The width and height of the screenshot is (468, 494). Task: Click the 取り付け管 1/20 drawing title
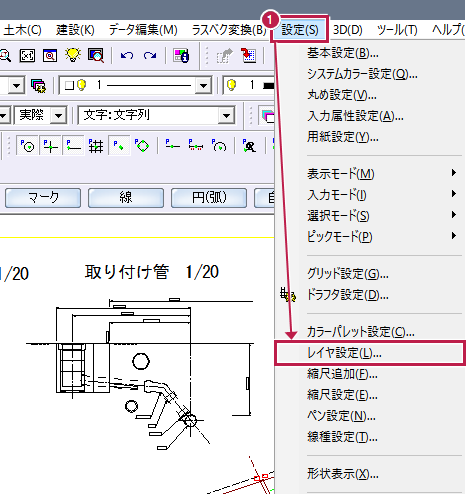coord(152,272)
